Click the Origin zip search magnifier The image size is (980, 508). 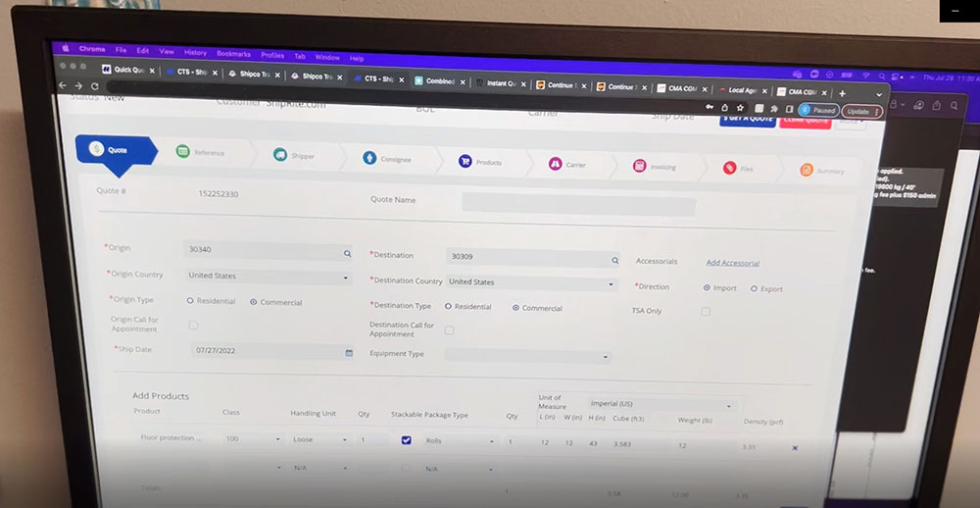click(x=347, y=253)
